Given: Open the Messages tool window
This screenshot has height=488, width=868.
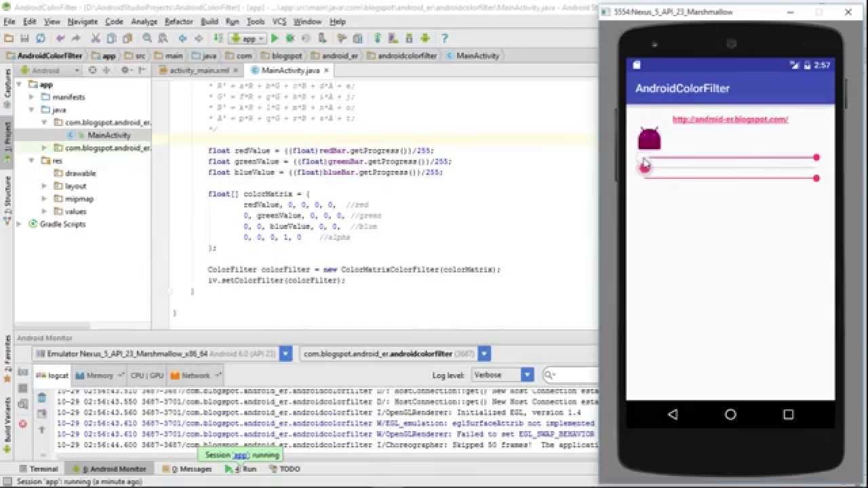Looking at the screenshot, I should click(188, 468).
